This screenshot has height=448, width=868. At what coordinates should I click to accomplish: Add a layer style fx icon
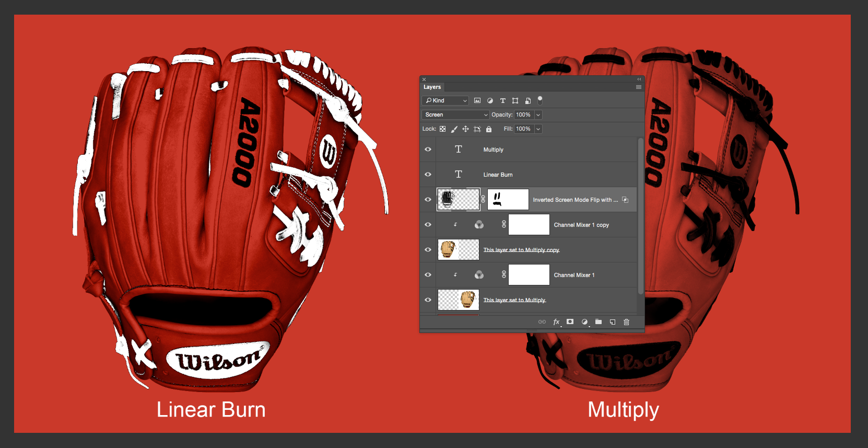(x=556, y=322)
